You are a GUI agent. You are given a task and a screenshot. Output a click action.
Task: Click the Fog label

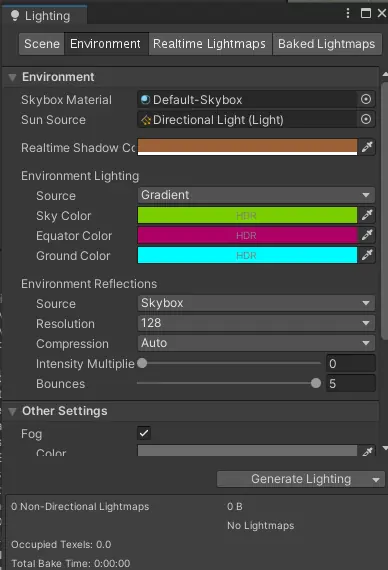32,434
